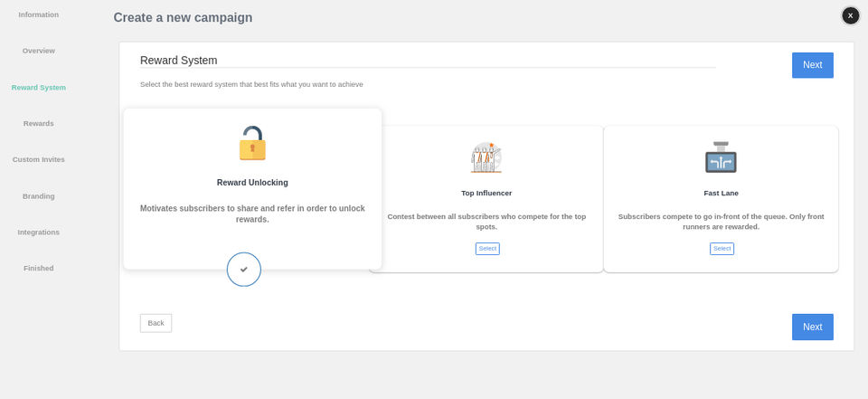The image size is (868, 399).
Task: Go to the Integrations step
Action: click(39, 233)
